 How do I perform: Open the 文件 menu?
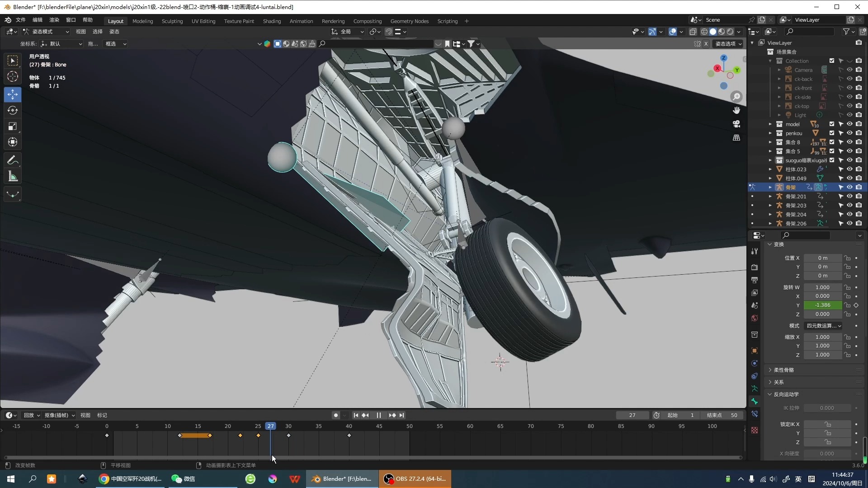click(x=21, y=20)
